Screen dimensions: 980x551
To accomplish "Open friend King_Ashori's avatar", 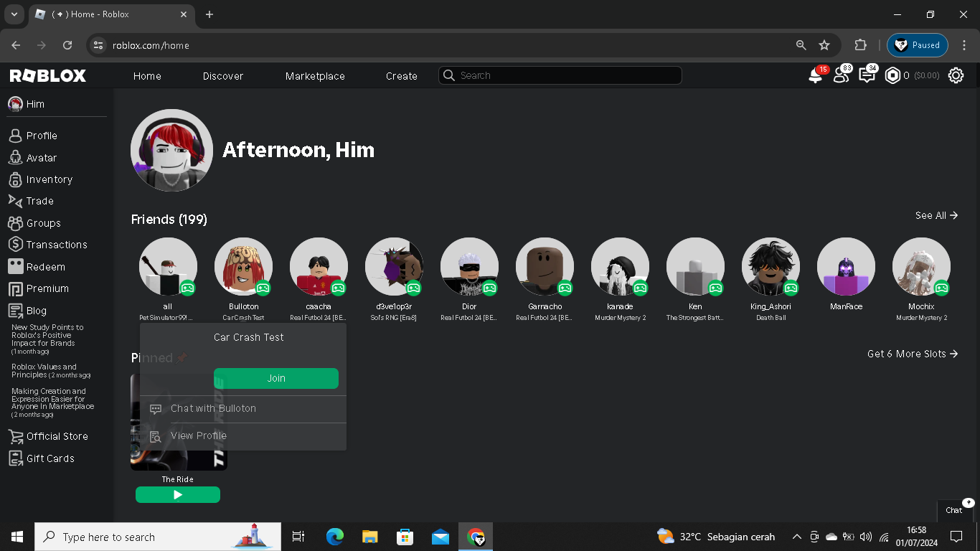I will [x=771, y=267].
